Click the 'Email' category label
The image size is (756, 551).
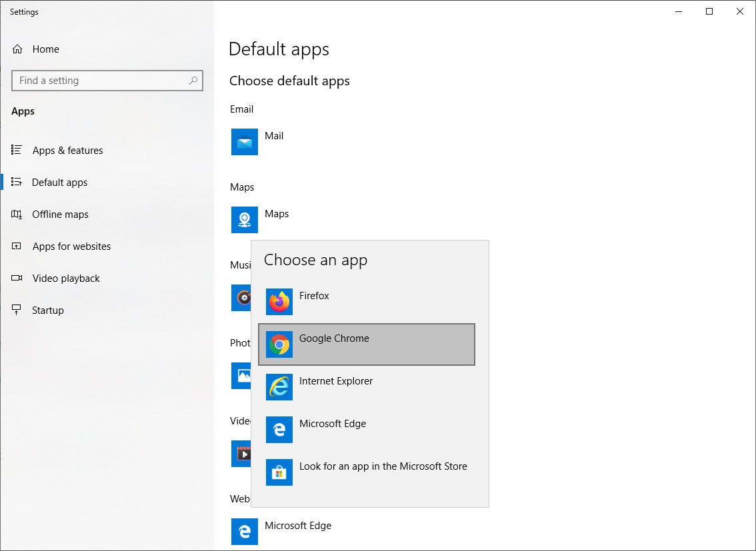(241, 109)
